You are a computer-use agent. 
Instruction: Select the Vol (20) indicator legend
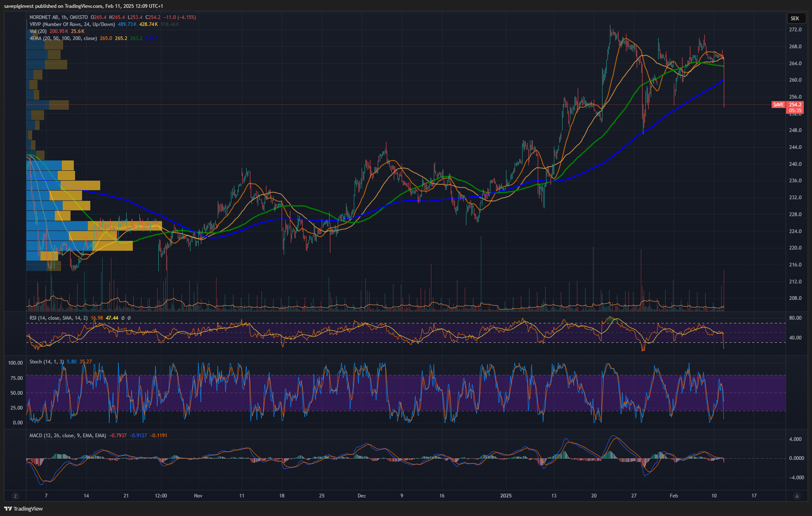38,31
